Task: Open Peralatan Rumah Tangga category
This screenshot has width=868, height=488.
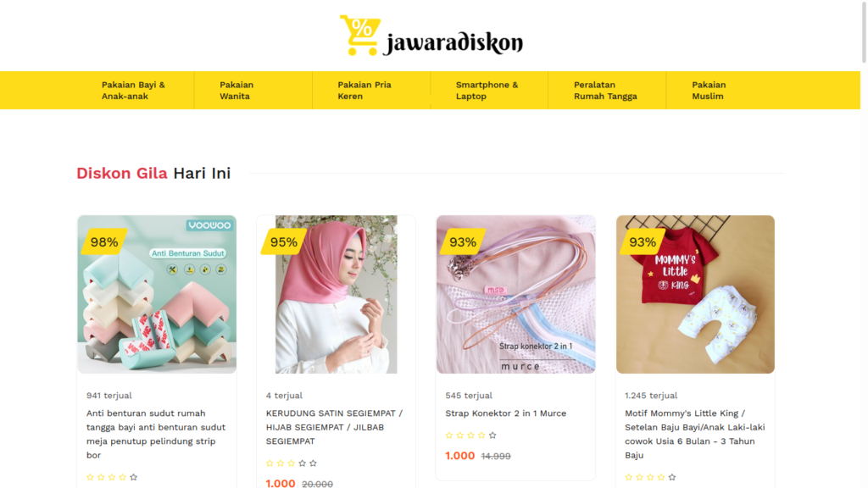Action: (x=605, y=90)
